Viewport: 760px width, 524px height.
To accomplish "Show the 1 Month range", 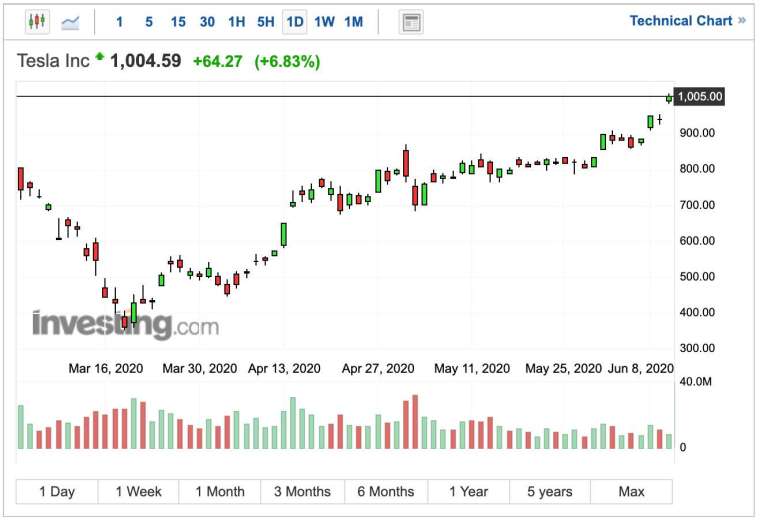I will pos(220,492).
